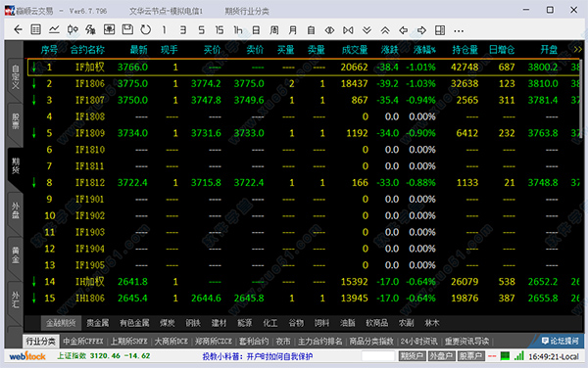Select the custom (自) period

(311, 30)
